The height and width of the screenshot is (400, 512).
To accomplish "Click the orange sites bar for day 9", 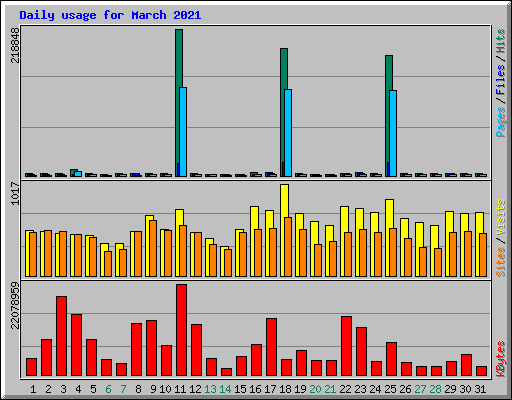I will pyautogui.click(x=153, y=248).
